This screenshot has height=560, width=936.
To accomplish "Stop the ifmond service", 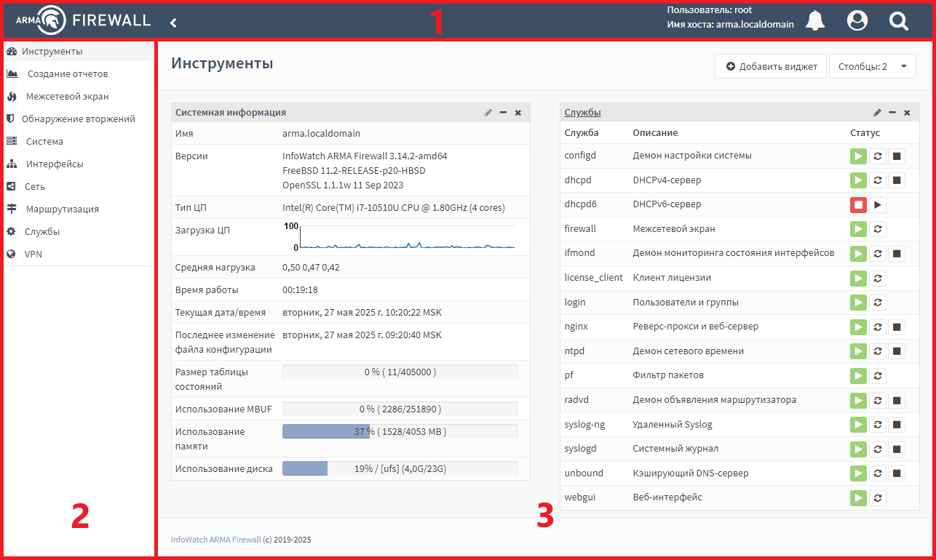I will point(897,254).
